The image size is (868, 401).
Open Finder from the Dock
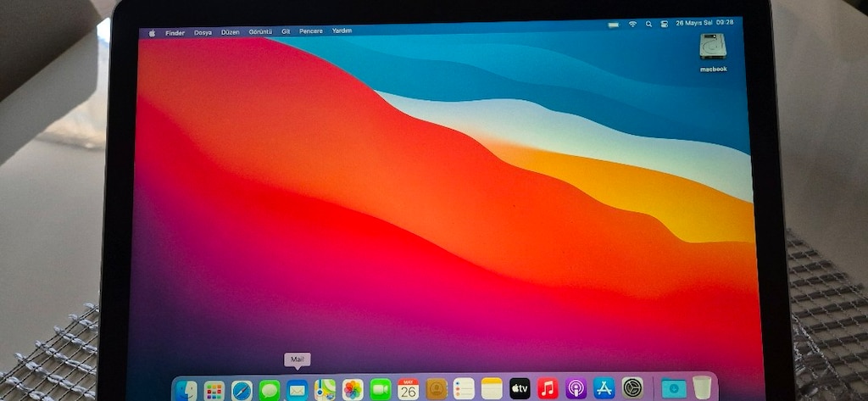(186, 391)
